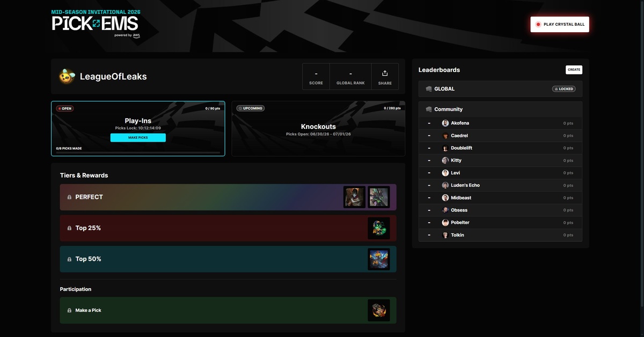Viewport: 644px width, 337px height.
Task: Select the Play-Ins stage card
Action: point(138,129)
